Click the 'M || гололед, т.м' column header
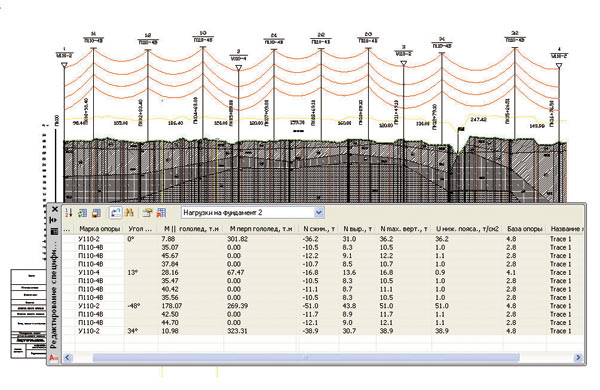 point(191,229)
